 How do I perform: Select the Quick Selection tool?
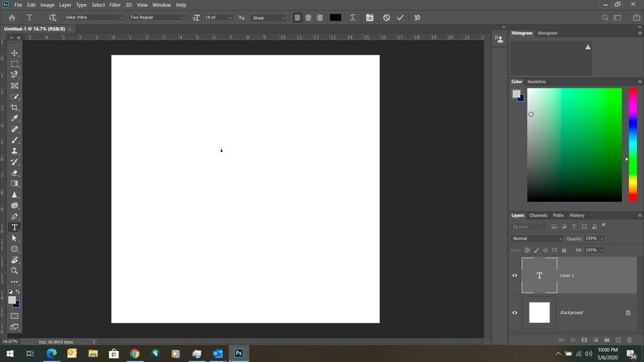click(x=14, y=97)
